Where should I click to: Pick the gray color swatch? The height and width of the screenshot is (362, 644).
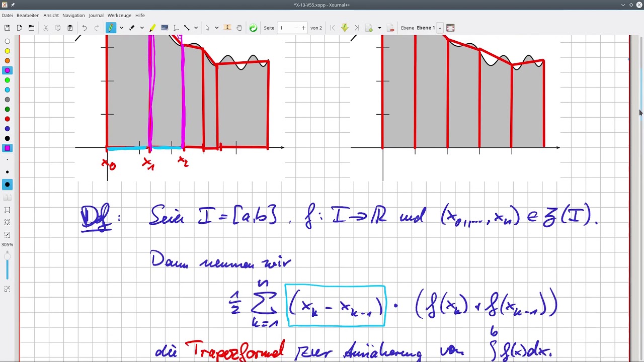[x=8, y=100]
